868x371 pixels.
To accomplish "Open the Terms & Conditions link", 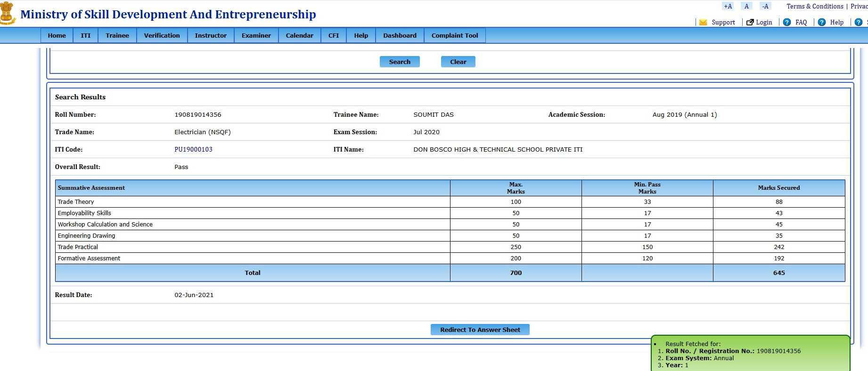I will [815, 6].
